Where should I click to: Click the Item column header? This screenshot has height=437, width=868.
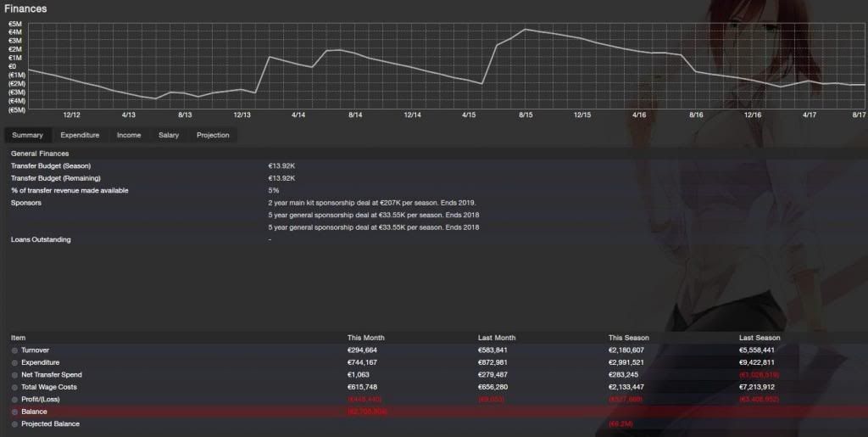pyautogui.click(x=19, y=338)
